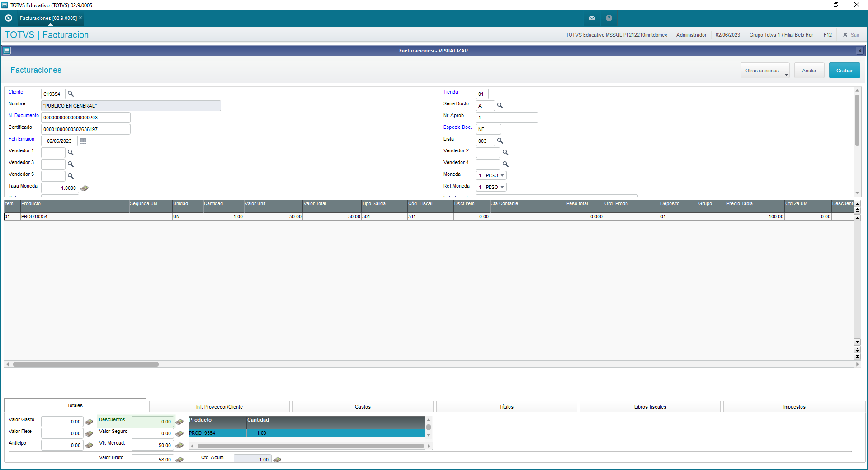The image size is (868, 470).
Task: Click the product summary grid horizontal scrollbar
Action: coord(311,446)
